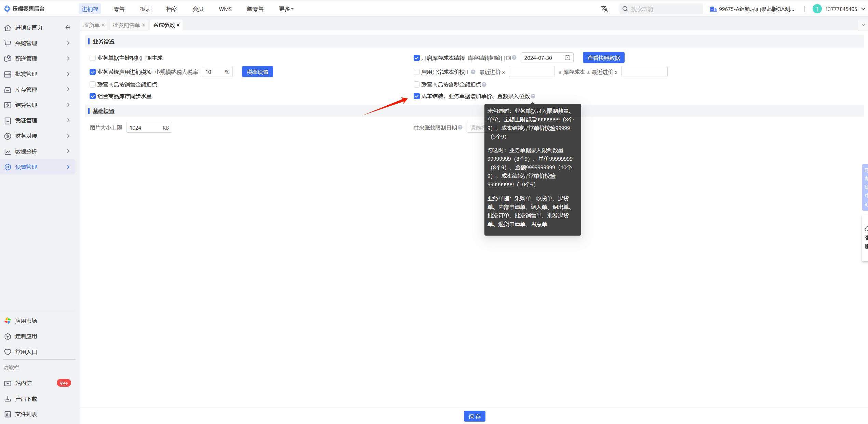Open the calendar icon in date field
Image resolution: width=868 pixels, height=424 pixels.
[x=567, y=58]
